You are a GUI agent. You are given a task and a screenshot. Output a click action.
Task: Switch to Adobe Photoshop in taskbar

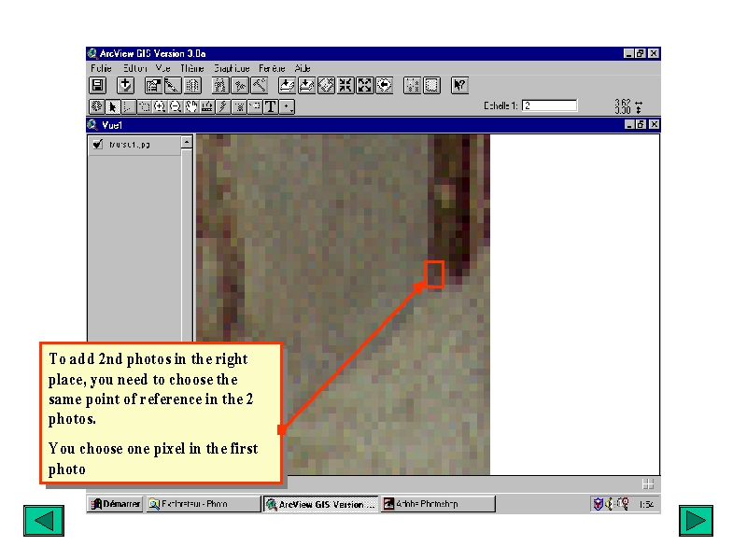coord(438,504)
